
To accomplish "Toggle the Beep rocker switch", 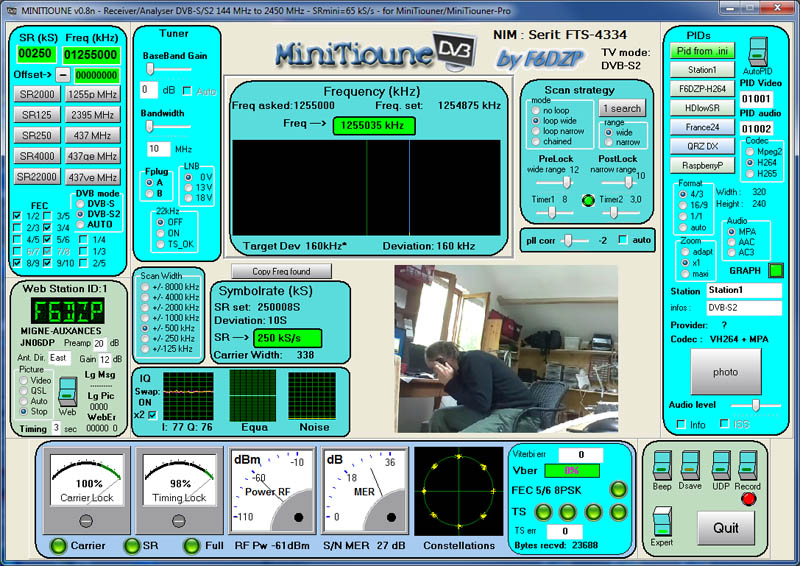I will click(662, 465).
